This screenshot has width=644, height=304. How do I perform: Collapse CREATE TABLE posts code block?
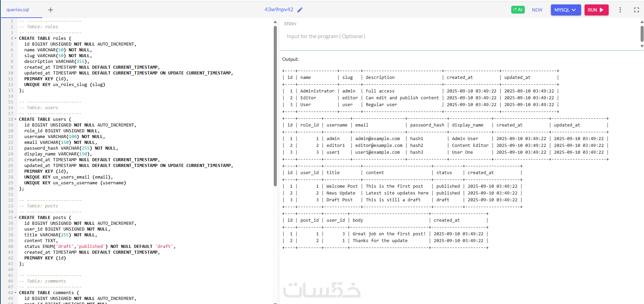16,218
